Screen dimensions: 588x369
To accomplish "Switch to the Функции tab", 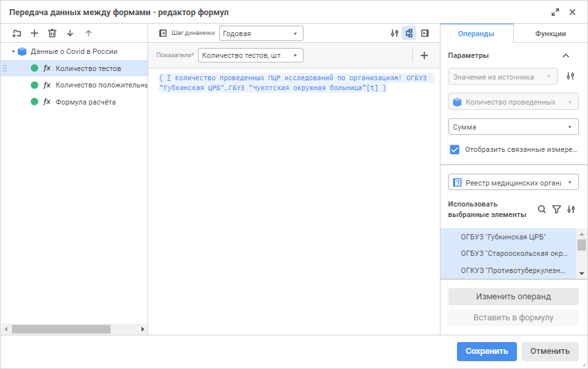I will click(550, 34).
